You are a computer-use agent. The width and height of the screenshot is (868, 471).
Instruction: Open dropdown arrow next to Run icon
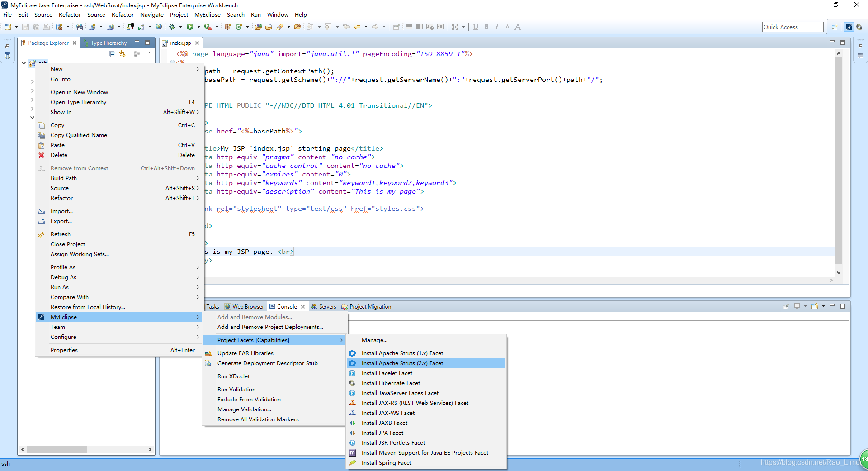tap(198, 27)
